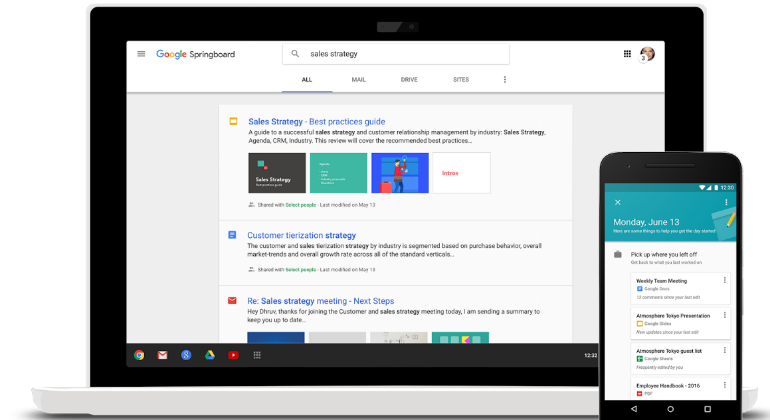Tap the "Monday, June 13" heading on phone

pos(646,222)
